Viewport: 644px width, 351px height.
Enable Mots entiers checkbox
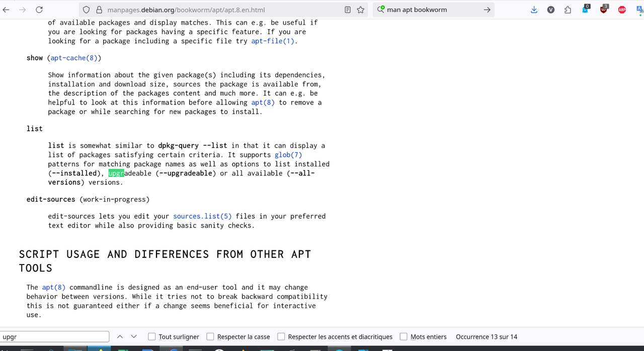(x=404, y=336)
